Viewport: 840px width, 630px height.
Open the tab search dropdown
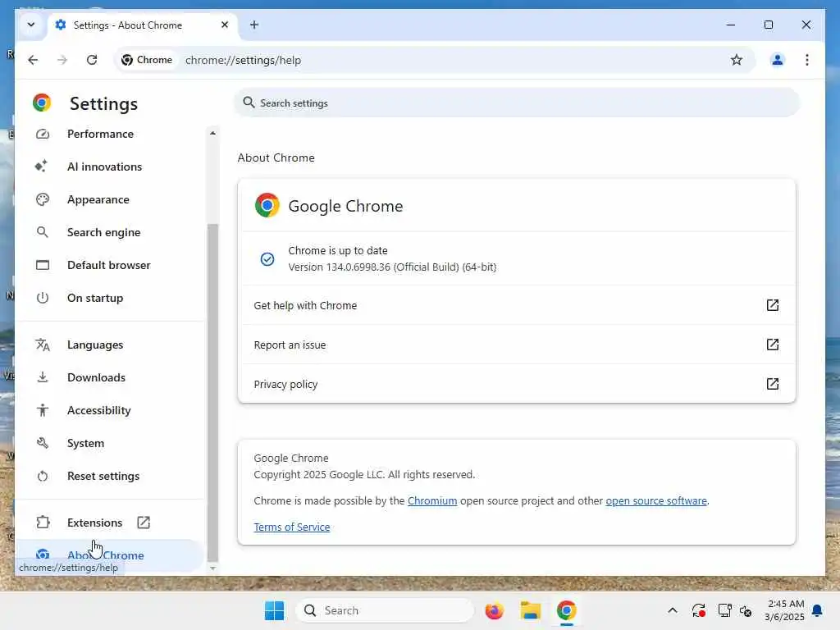click(x=31, y=25)
